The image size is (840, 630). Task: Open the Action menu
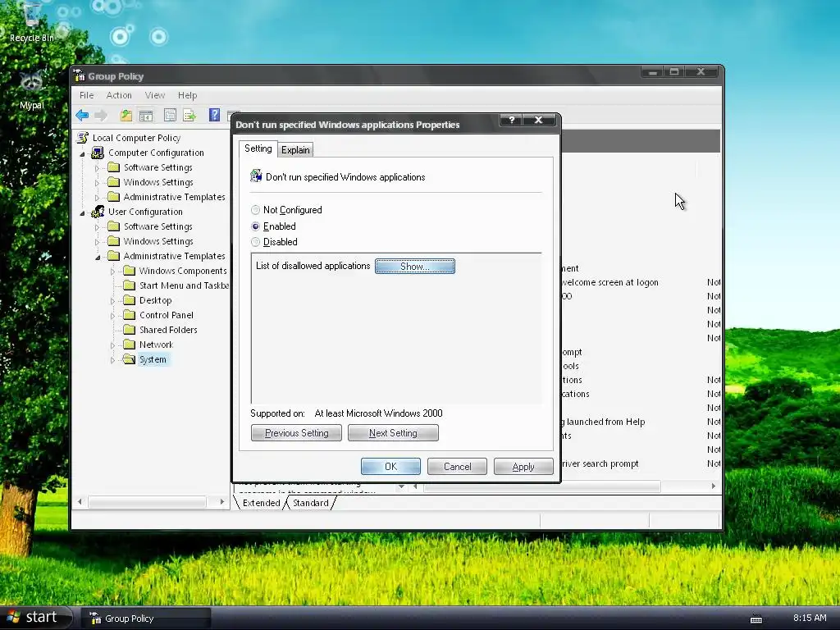pyautogui.click(x=119, y=95)
